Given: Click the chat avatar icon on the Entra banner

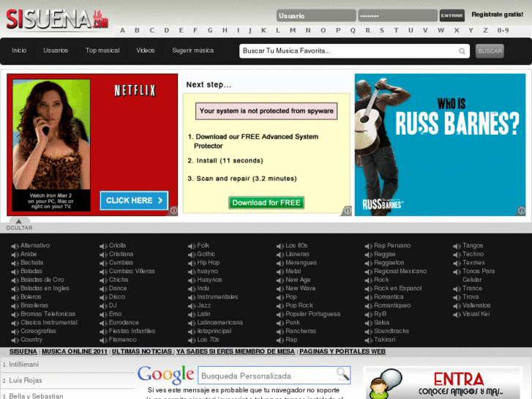Looking at the screenshot, I should tap(386, 384).
